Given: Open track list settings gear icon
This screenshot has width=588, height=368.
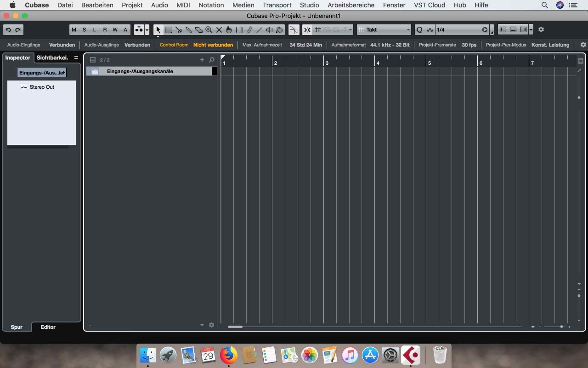Looking at the screenshot, I should coord(211,325).
